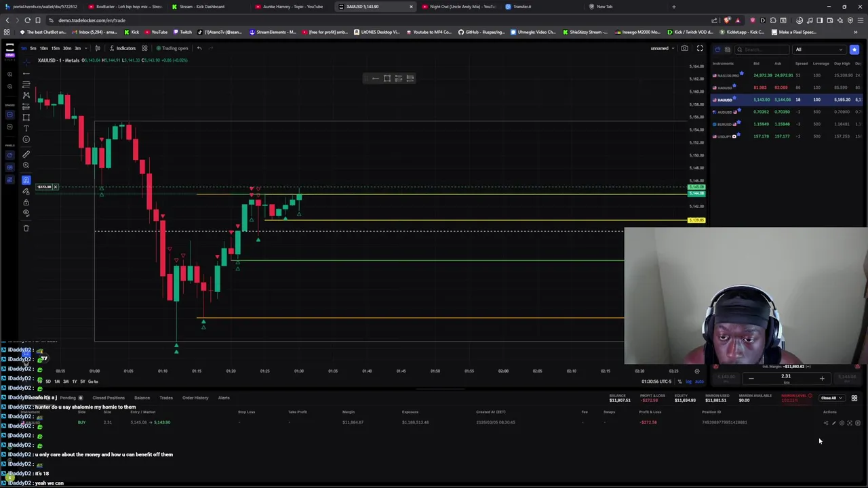Viewport: 868px width, 488px height.
Task: Increase lot size with plus button
Action: tap(822, 378)
